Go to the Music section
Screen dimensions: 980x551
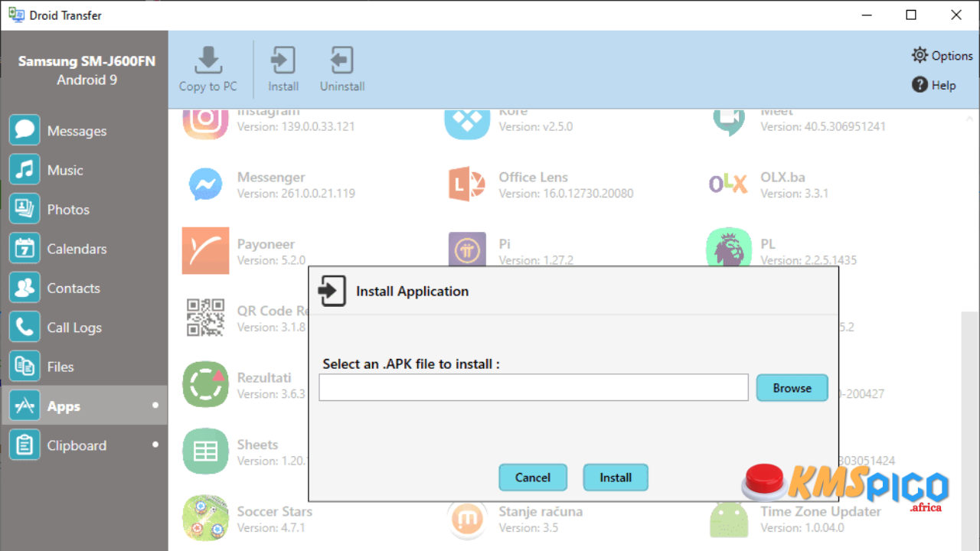click(x=84, y=170)
